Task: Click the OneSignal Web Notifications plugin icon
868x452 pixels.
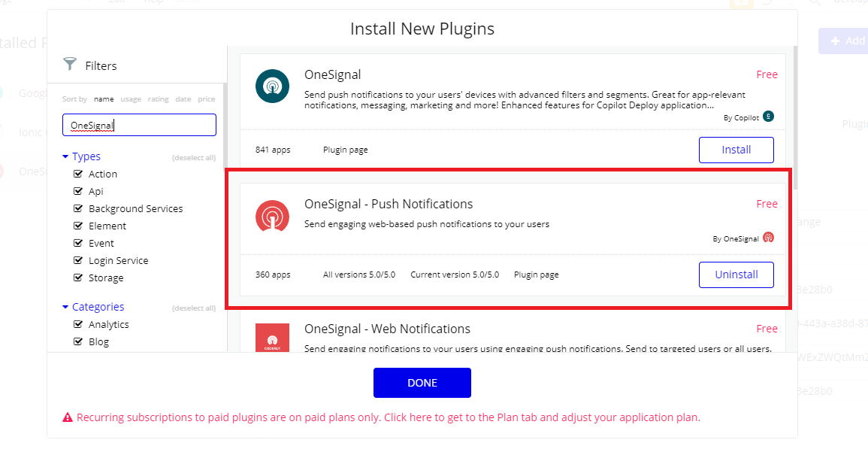Action: (271, 339)
